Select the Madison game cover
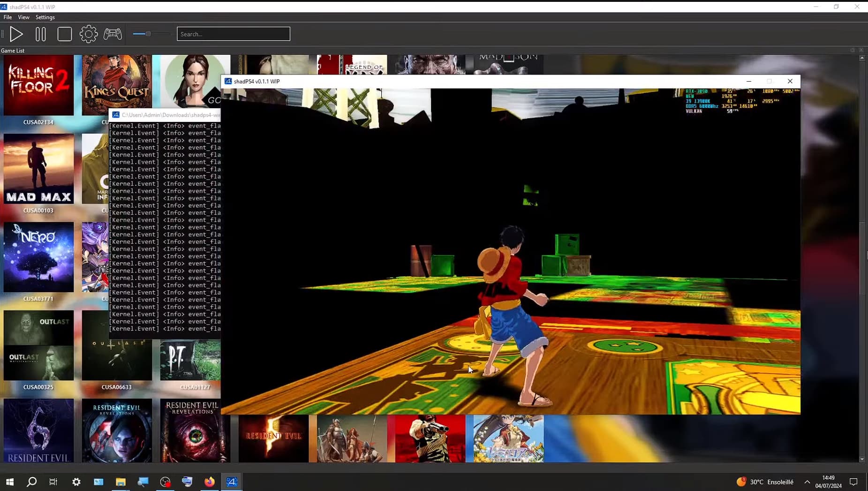868x491 pixels. tap(508, 64)
